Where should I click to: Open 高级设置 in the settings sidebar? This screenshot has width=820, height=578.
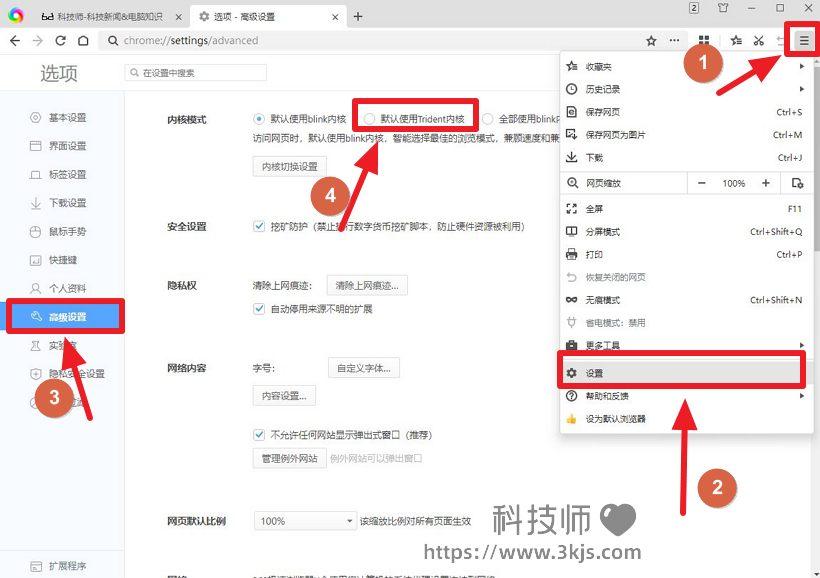66,317
